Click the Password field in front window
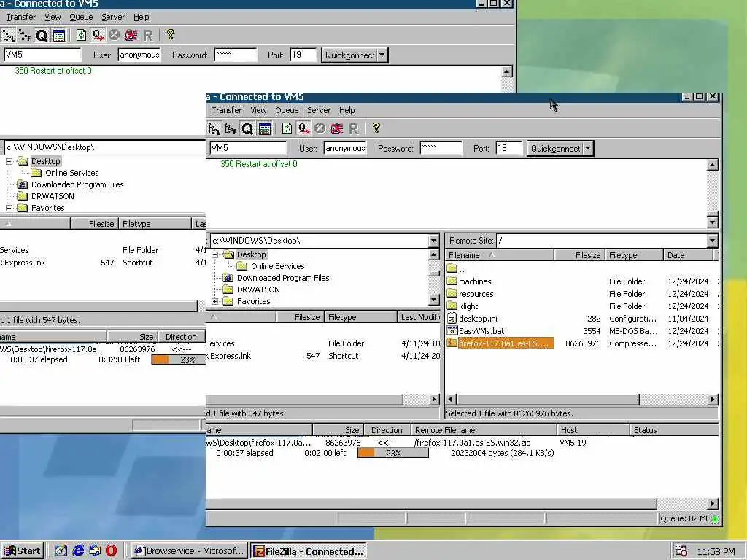 [441, 148]
